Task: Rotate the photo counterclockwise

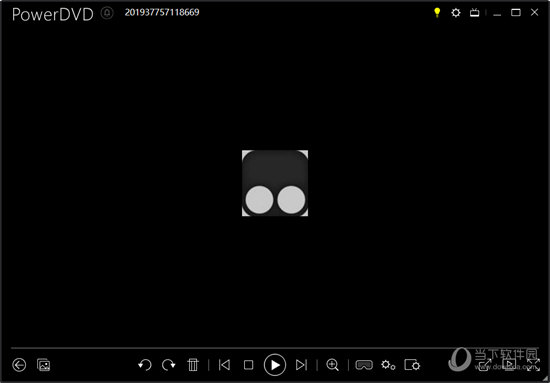Action: point(145,365)
